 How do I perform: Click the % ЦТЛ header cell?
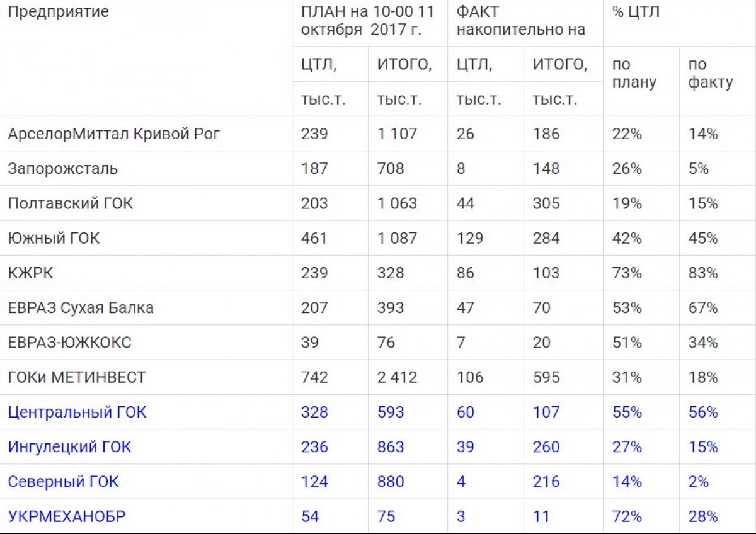(x=636, y=12)
